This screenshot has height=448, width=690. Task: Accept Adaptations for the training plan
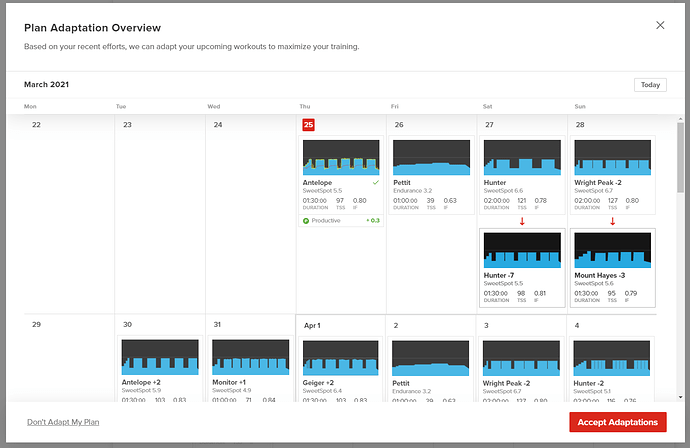point(617,422)
